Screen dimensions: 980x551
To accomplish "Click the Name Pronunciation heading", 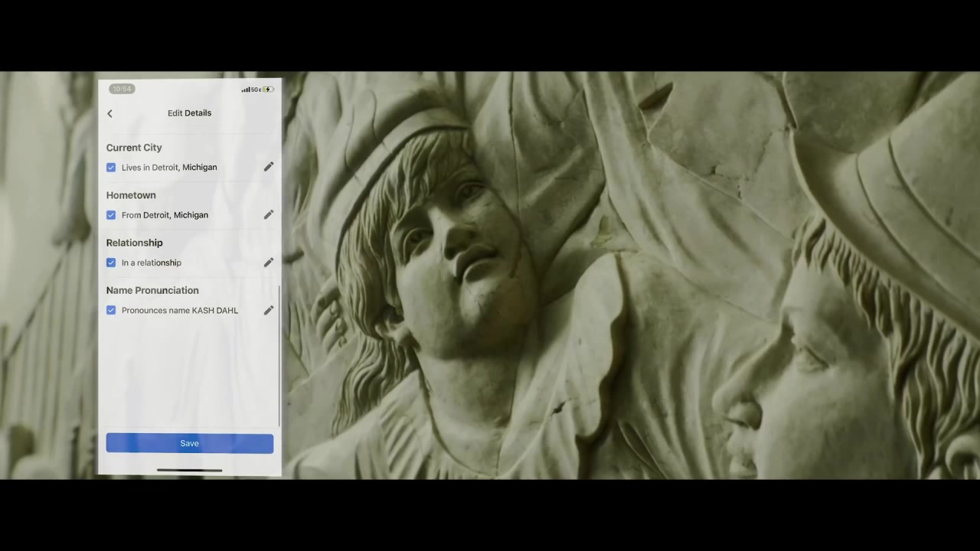I will 152,290.
